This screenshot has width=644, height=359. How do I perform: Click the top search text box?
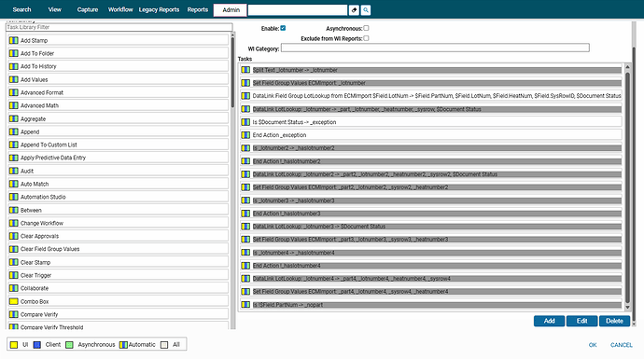click(298, 10)
